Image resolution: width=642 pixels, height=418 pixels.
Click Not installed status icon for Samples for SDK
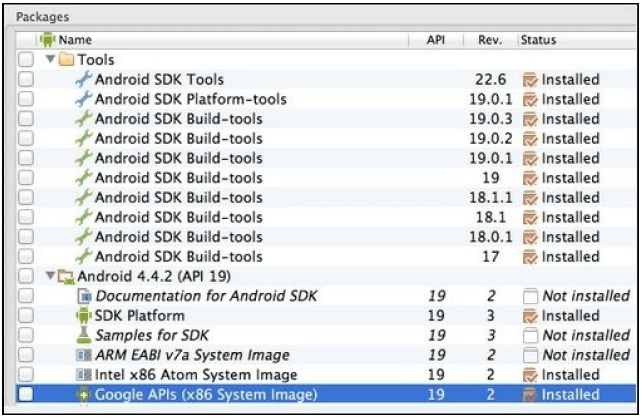tap(530, 335)
